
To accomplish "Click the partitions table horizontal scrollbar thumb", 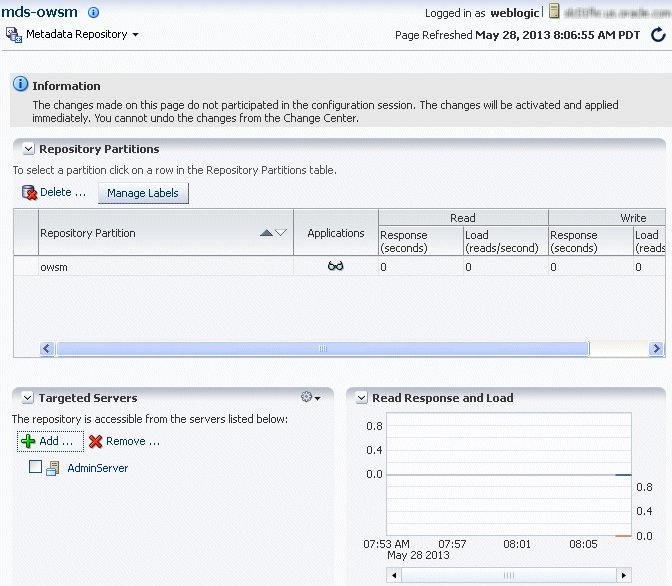I will pyautogui.click(x=323, y=349).
